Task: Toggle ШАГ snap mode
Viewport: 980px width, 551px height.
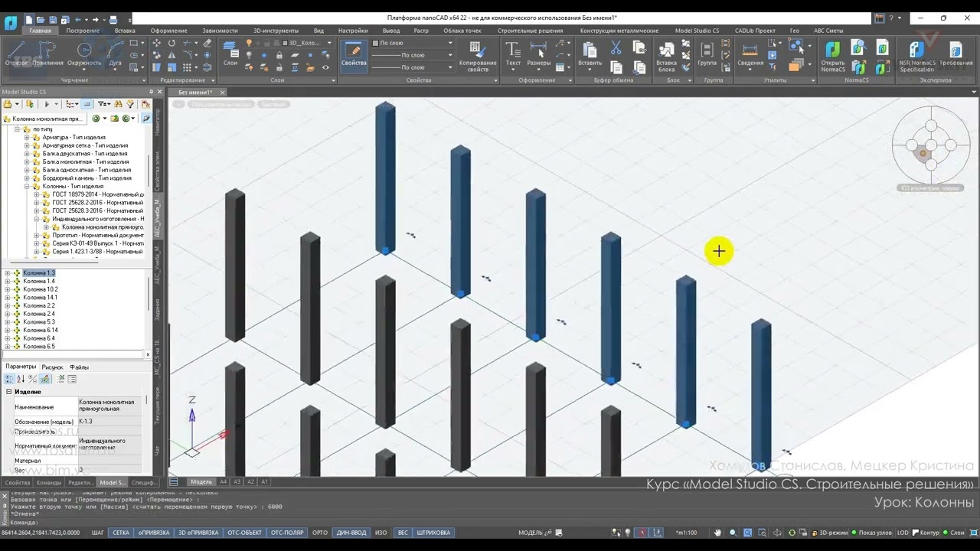Action: pos(98,533)
